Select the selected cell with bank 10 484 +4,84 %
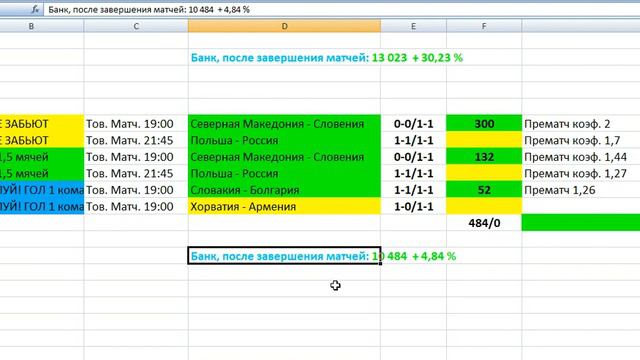640x360 pixels. 284,256
